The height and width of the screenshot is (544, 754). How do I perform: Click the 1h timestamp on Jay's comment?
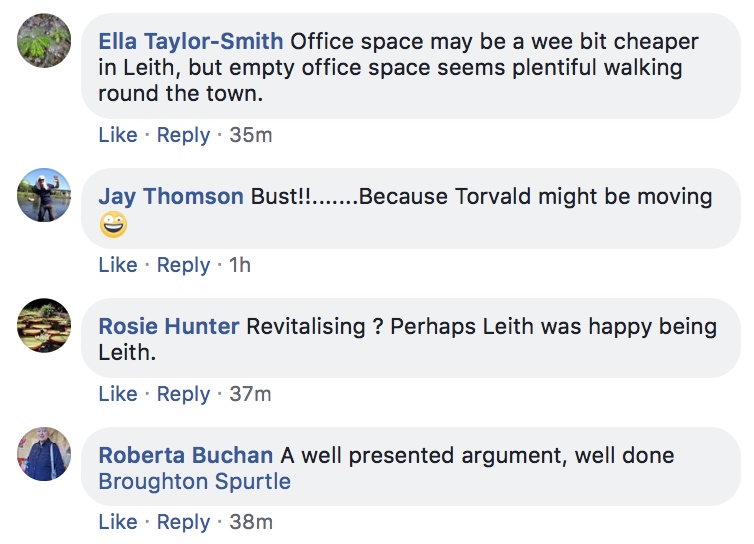click(239, 265)
